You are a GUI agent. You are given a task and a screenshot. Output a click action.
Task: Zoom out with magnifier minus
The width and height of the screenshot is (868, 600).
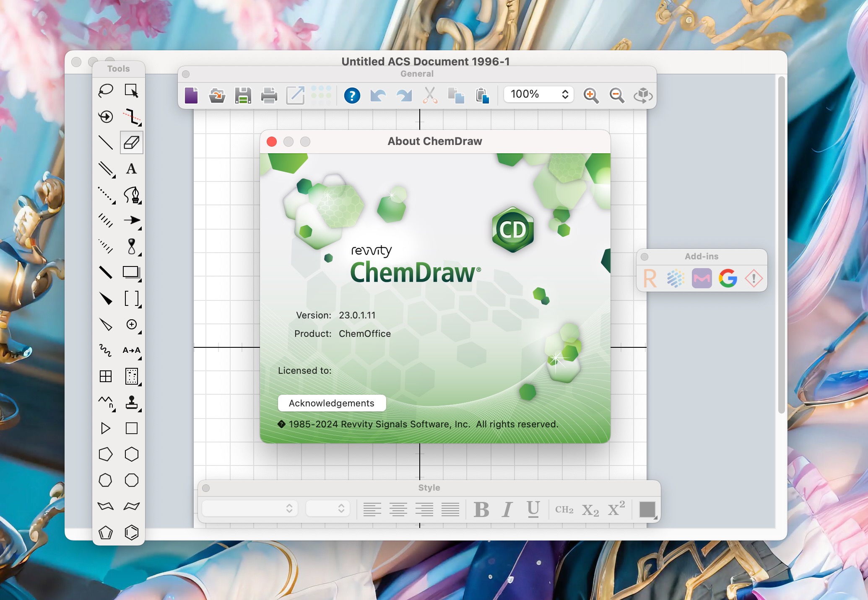(x=617, y=95)
